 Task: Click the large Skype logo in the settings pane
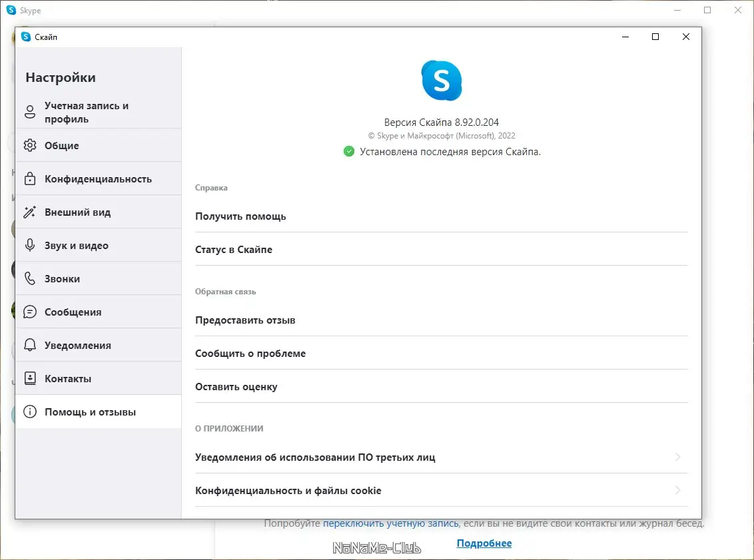[x=442, y=81]
